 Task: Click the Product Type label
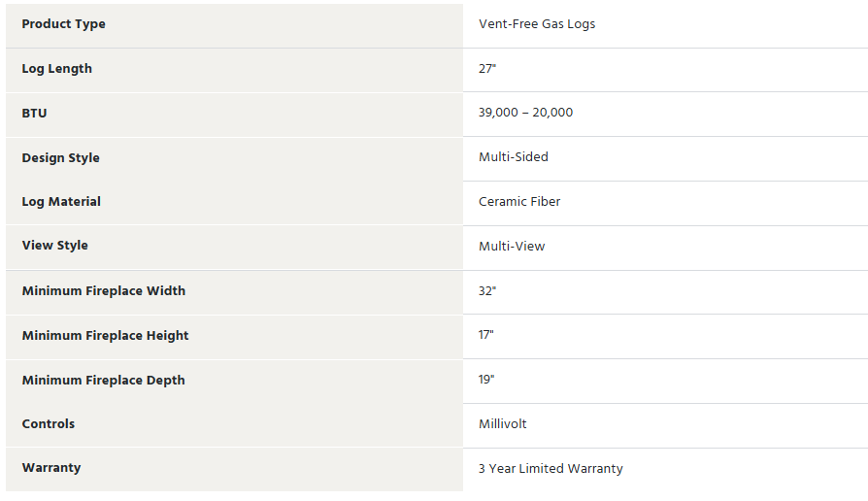click(x=63, y=24)
